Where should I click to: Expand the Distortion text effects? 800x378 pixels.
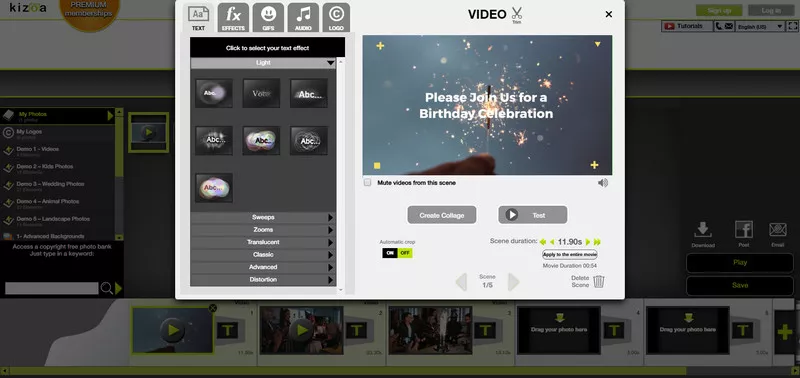[x=263, y=280]
